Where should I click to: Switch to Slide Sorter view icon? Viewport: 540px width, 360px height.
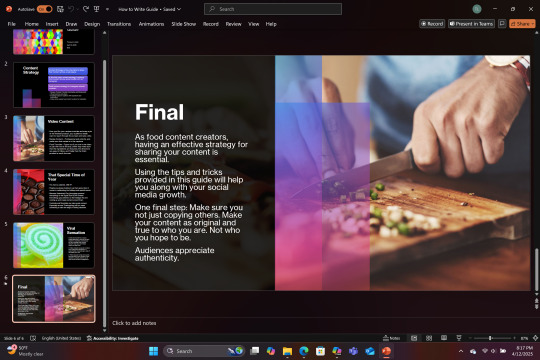coord(429,338)
